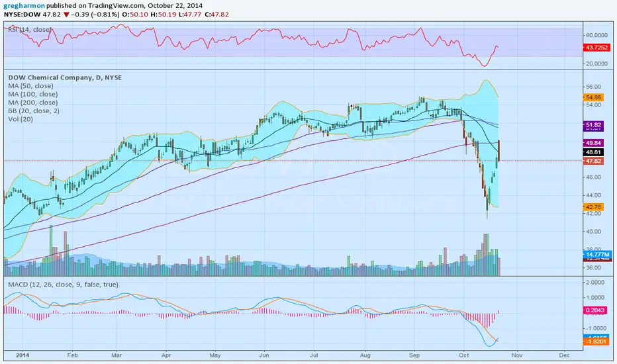This screenshot has height=364, width=617.
Task: Click the DOW Chemical Company, D, NYSE title
Action: click(x=65, y=77)
